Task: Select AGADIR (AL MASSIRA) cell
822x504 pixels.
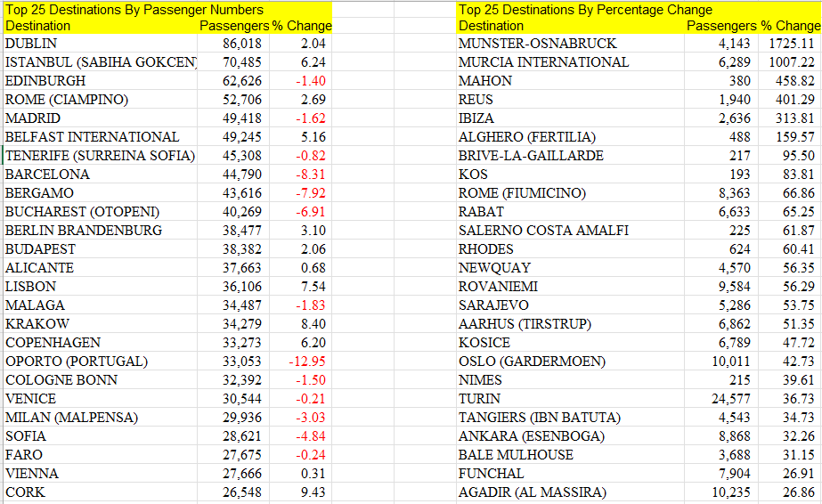Action: point(570,492)
